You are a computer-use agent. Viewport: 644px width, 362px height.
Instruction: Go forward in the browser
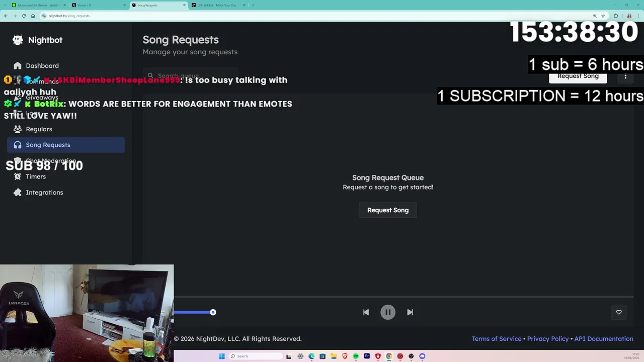pos(15,16)
